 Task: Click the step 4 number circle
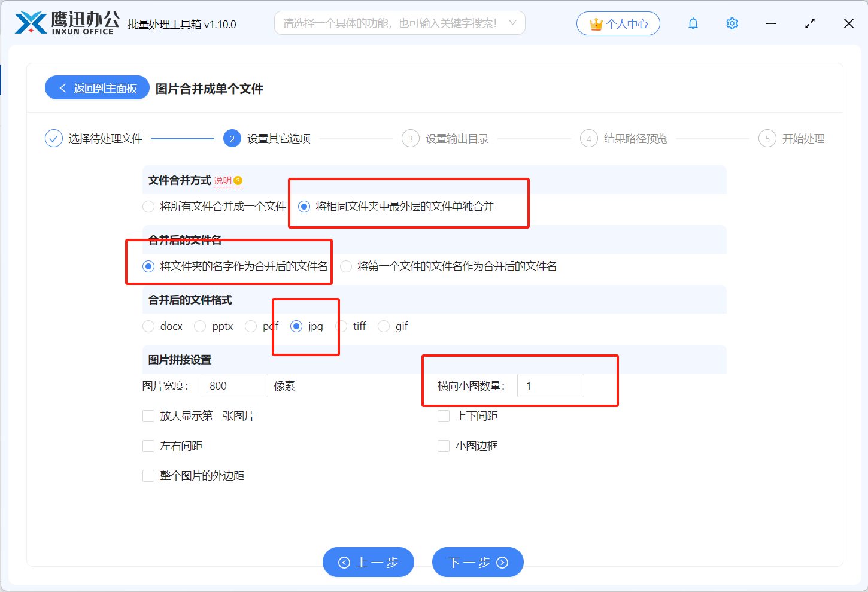(589, 139)
